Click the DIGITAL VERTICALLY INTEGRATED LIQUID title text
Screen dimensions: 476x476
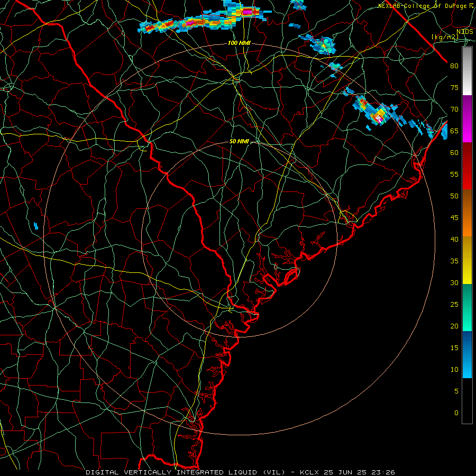pyautogui.click(x=186, y=472)
